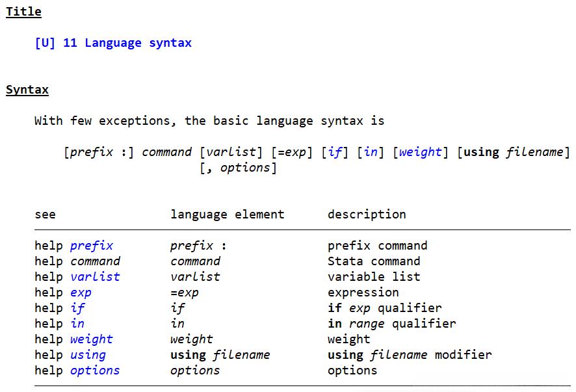Open the "using" help link in the table
This screenshot has height=392, width=576.
88,355
